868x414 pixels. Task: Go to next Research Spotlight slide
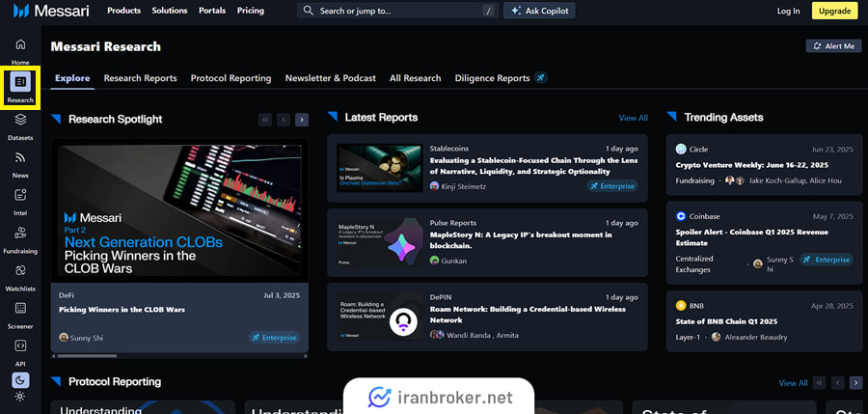coord(302,119)
